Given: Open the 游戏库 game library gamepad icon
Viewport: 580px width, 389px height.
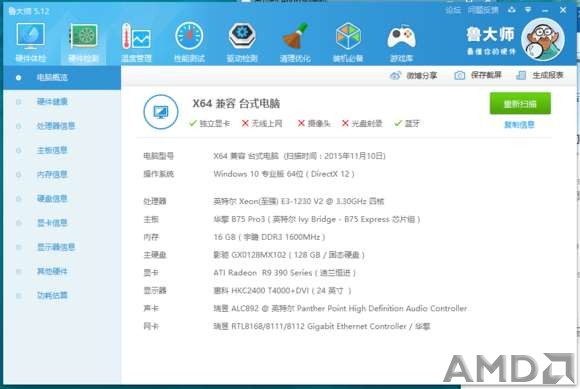Looking at the screenshot, I should [401, 37].
